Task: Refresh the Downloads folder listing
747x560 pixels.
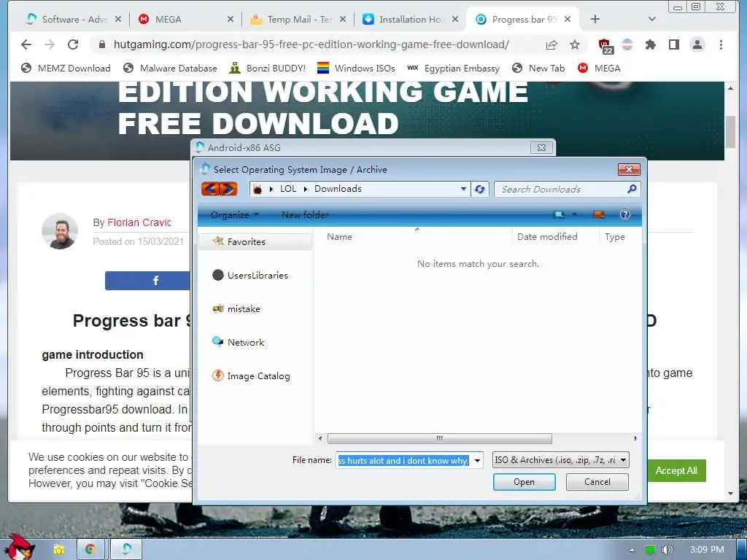Action: tap(480, 189)
